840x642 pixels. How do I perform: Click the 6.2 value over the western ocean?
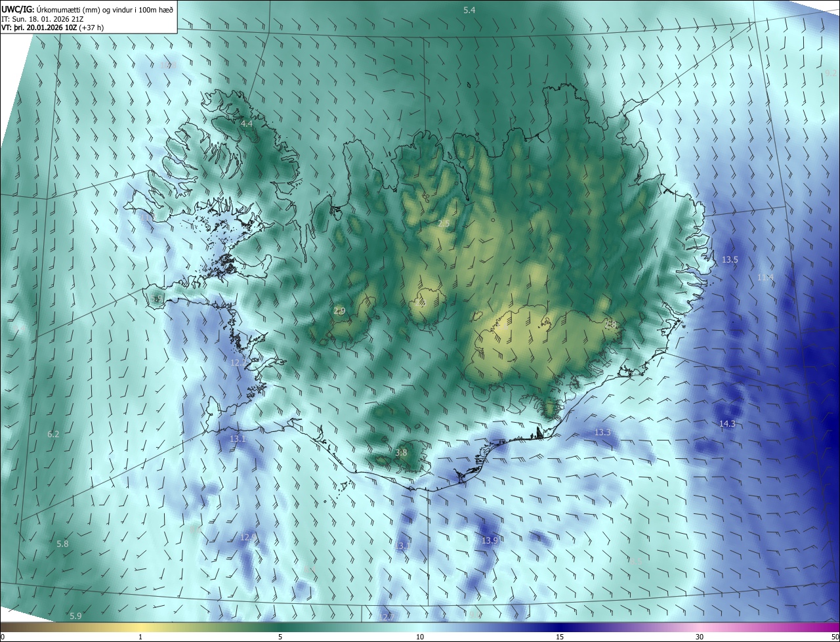pyautogui.click(x=53, y=435)
